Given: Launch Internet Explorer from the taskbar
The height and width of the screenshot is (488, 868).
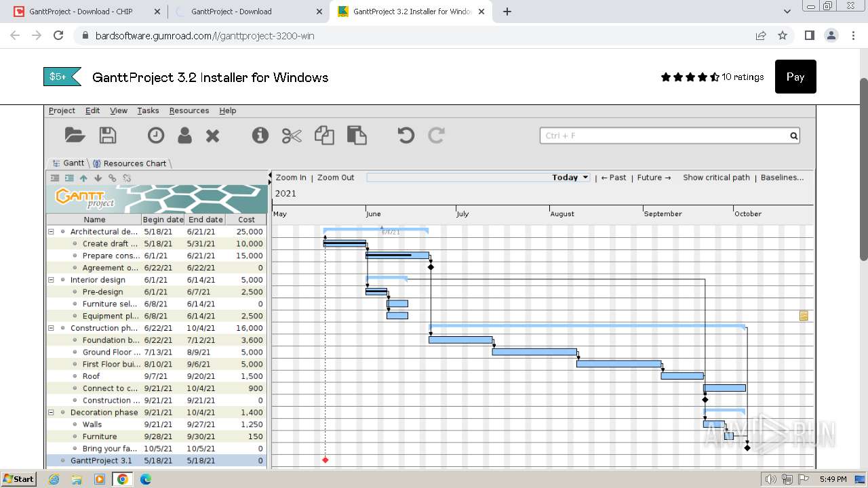Looking at the screenshot, I should tap(54, 479).
